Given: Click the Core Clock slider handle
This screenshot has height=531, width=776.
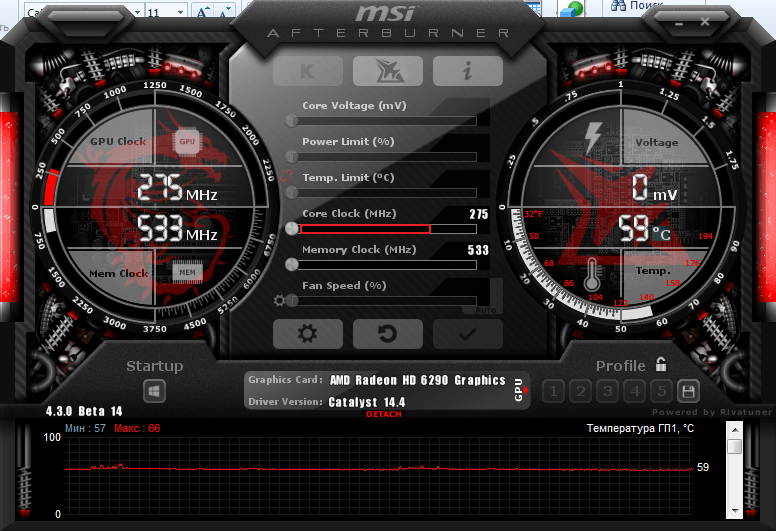Looking at the screenshot, I should (292, 228).
